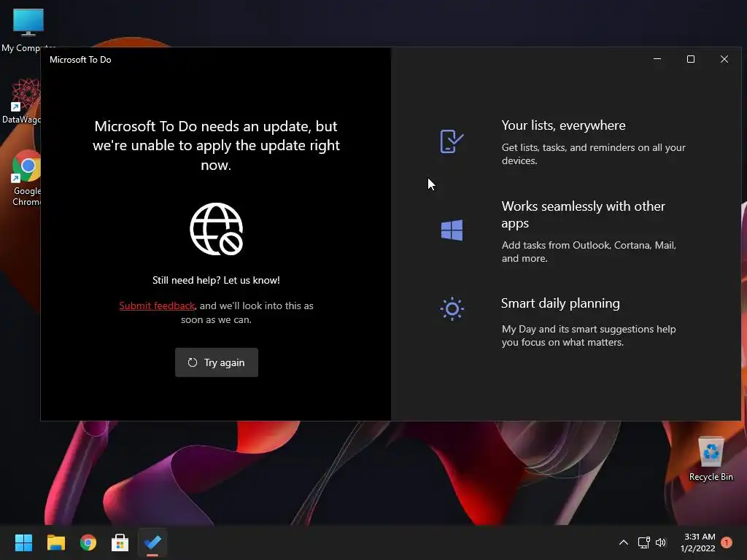Expand the hidden system tray icons chevron
747x560 pixels.
tap(623, 542)
